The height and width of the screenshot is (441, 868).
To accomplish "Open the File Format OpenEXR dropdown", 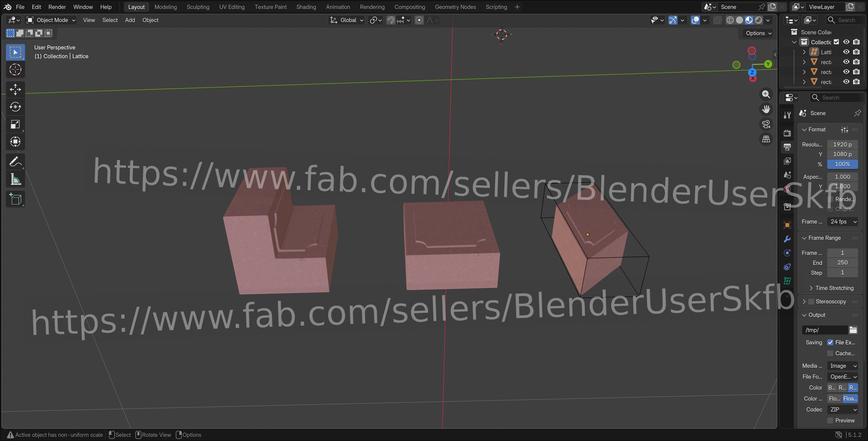I will 843,377.
